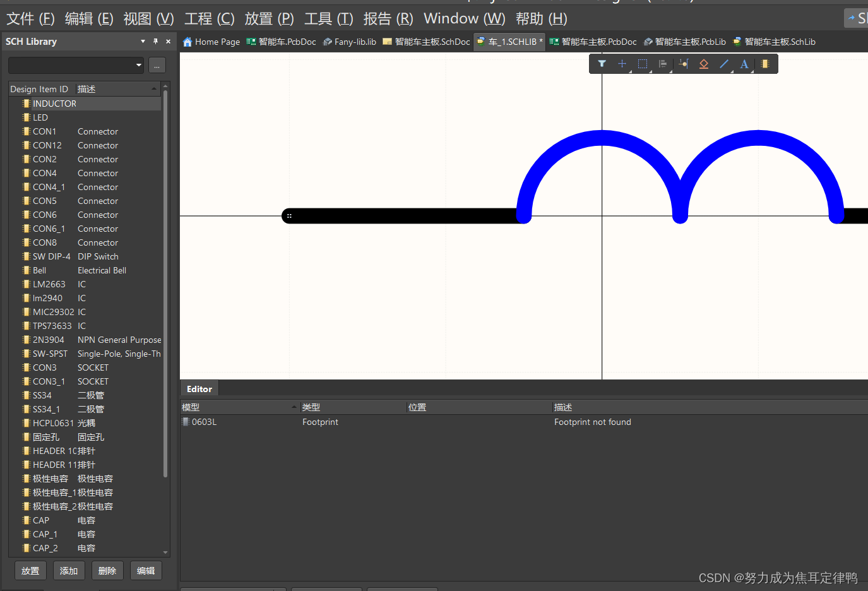The image size is (868, 591).
Task: Switch to the 车_1.SCHLIB tab
Action: click(x=509, y=42)
